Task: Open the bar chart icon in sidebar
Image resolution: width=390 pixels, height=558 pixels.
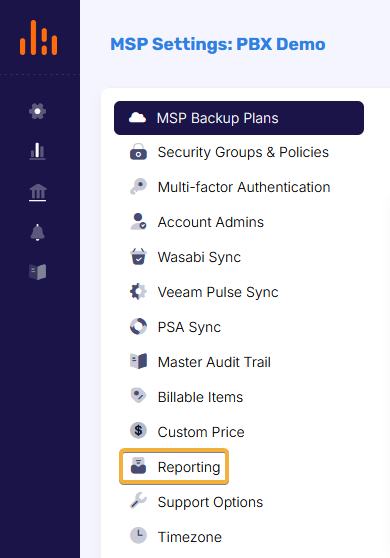Action: [x=37, y=151]
